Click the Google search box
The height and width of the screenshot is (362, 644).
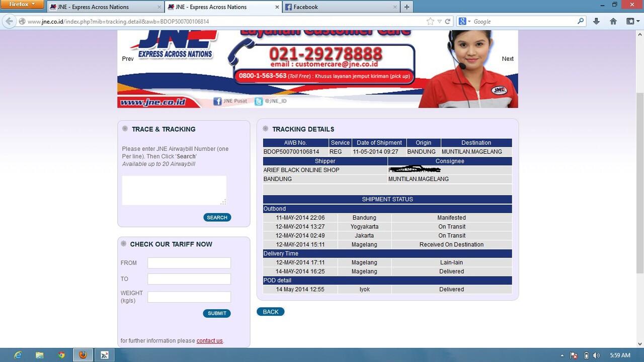pyautogui.click(x=523, y=22)
